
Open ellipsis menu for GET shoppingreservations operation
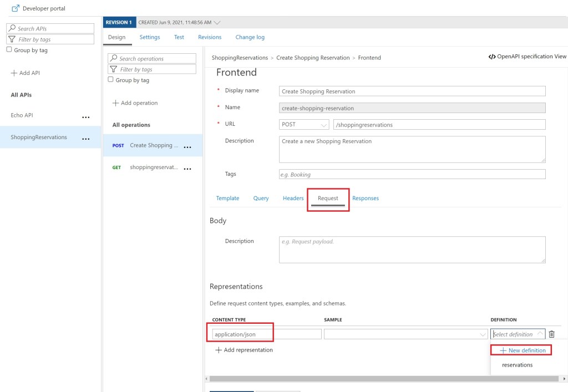187,169
